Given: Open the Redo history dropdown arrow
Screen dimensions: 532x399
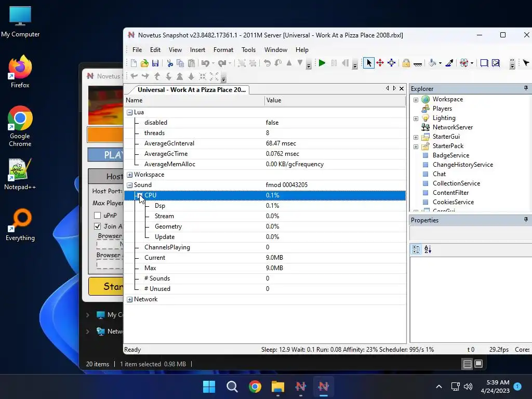Looking at the screenshot, I should [230, 63].
